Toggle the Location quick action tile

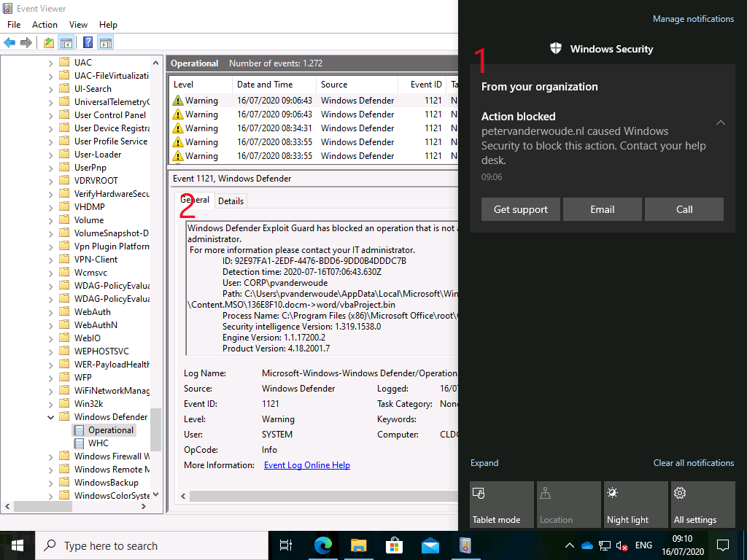568,505
